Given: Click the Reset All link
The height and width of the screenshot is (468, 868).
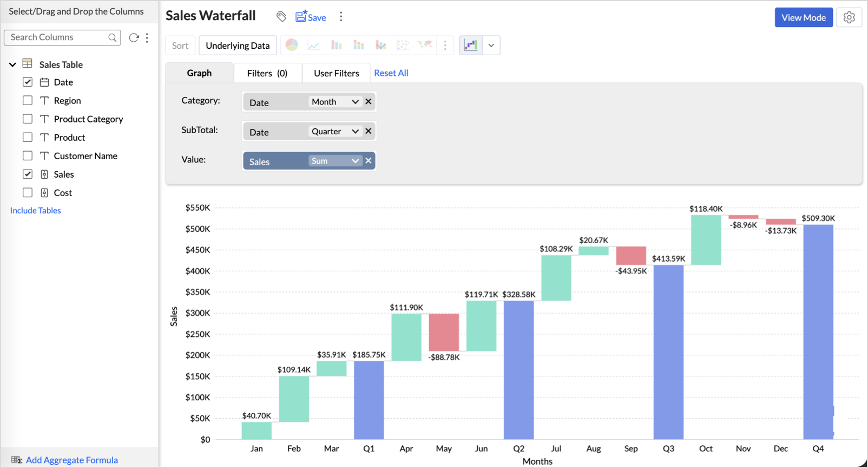Looking at the screenshot, I should (x=391, y=73).
